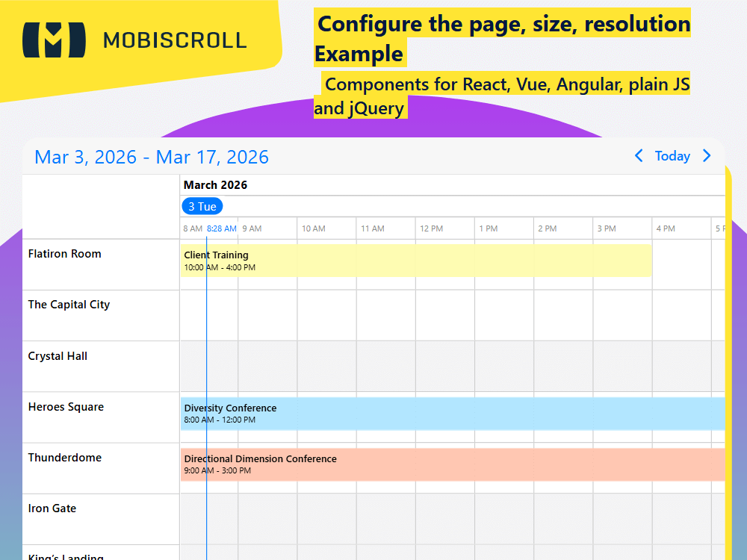This screenshot has height=560, width=747.
Task: Click the Flatiron Room resource label
Action: [64, 254]
